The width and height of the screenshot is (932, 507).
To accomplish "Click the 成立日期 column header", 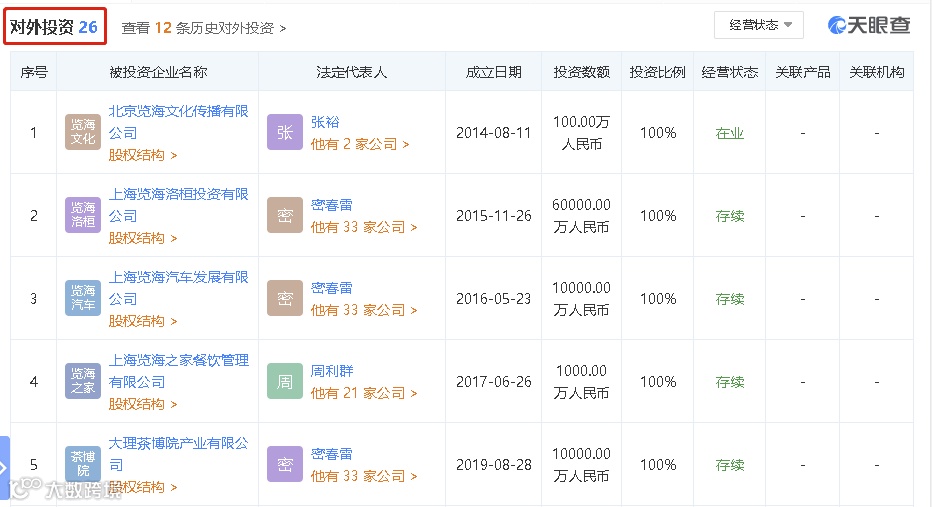I will pos(493,72).
